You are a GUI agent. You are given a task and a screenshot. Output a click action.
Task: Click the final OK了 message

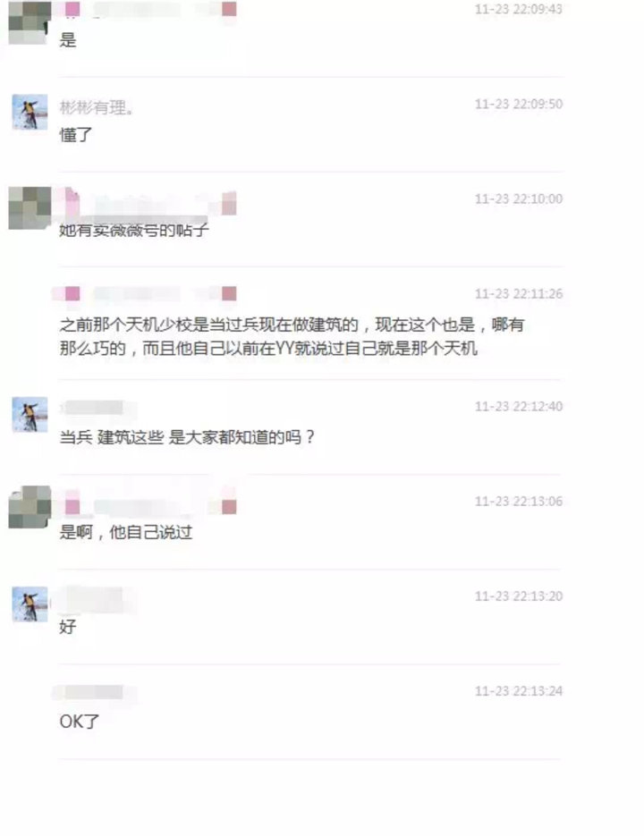[79, 722]
